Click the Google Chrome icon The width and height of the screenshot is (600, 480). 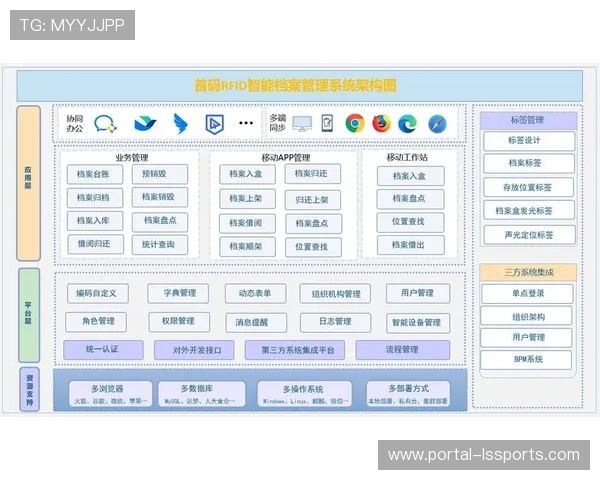(355, 123)
